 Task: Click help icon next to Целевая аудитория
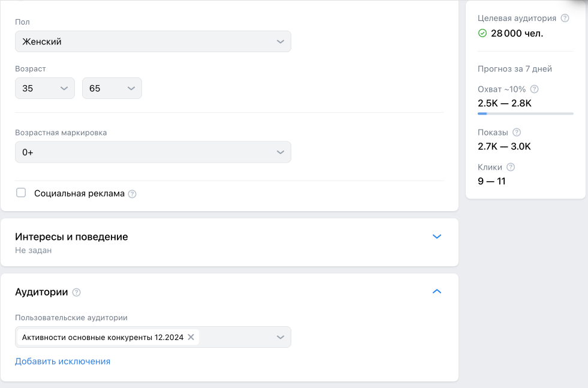tap(565, 18)
